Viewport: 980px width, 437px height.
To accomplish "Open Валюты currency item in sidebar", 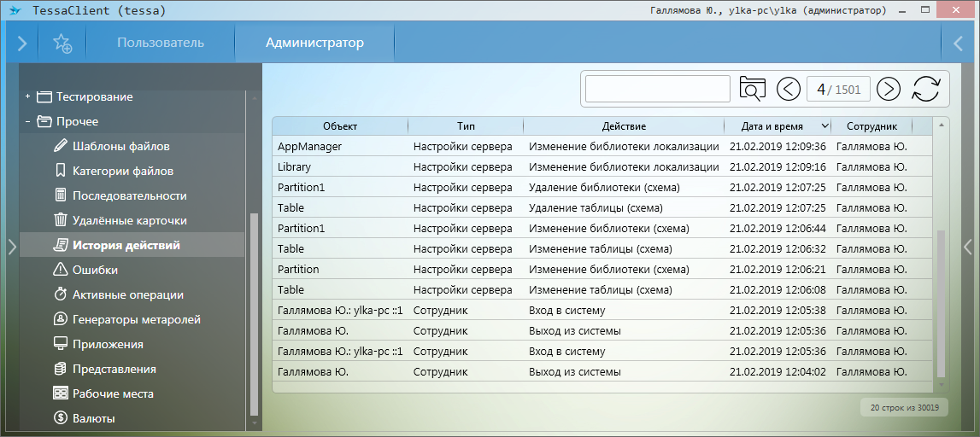I will 93,418.
